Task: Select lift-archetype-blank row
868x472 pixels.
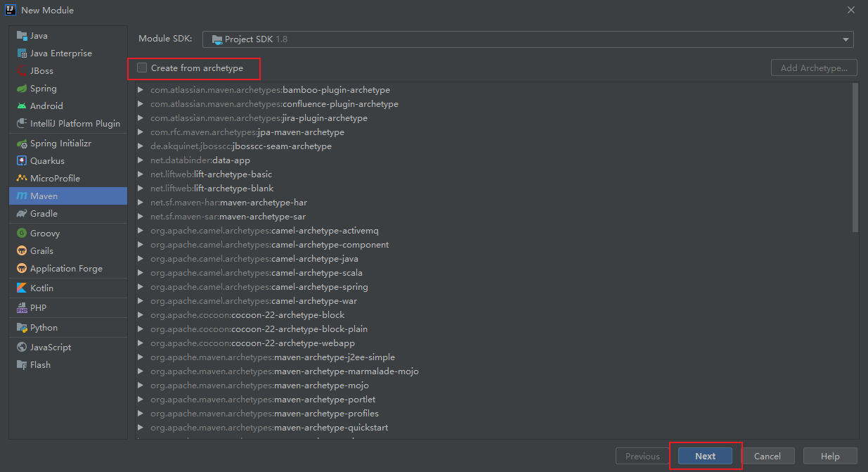Action: point(493,189)
